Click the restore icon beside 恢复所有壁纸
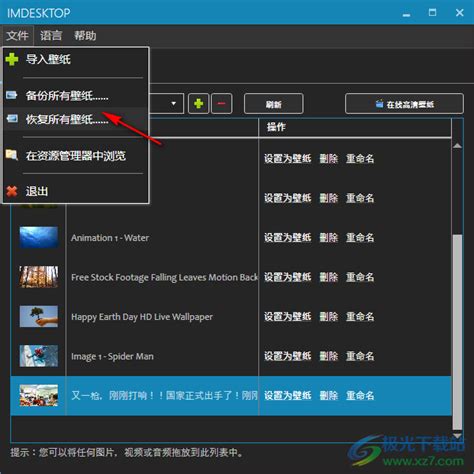This screenshot has height=474, width=474. click(12, 118)
